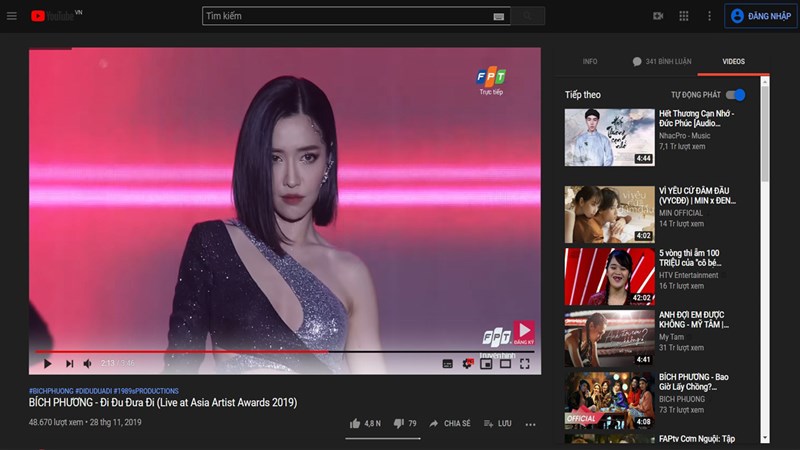Switch to the 341 BÌNH LUẬN tab
The height and width of the screenshot is (450, 800).
[x=662, y=61]
